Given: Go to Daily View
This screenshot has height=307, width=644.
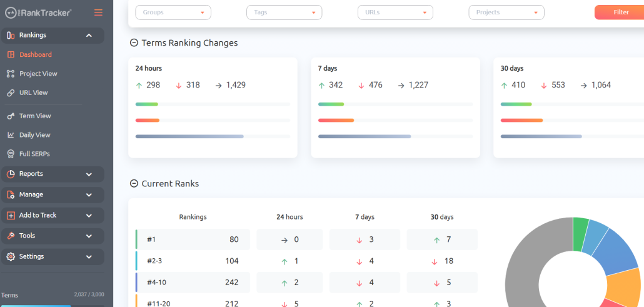Looking at the screenshot, I should click(35, 135).
